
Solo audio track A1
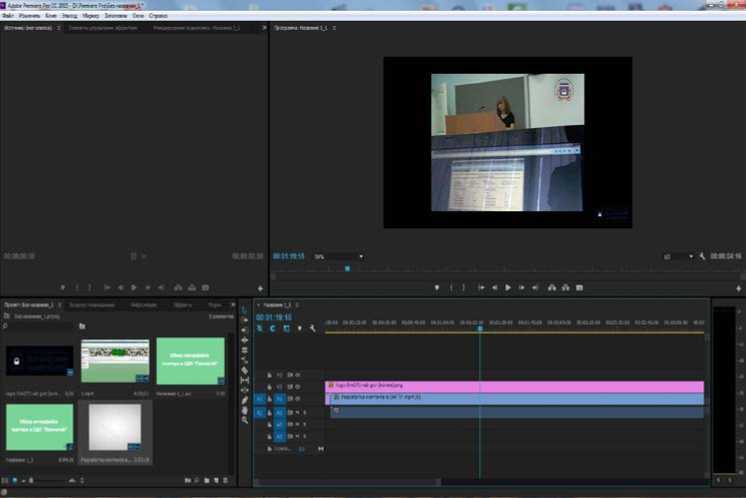304,412
